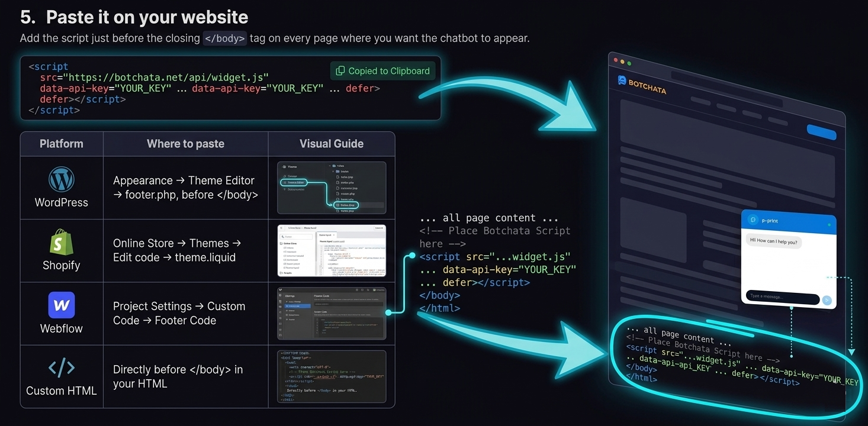Click the chat widget avatar icon
Viewport: 868px width, 426px height.
[x=753, y=220]
